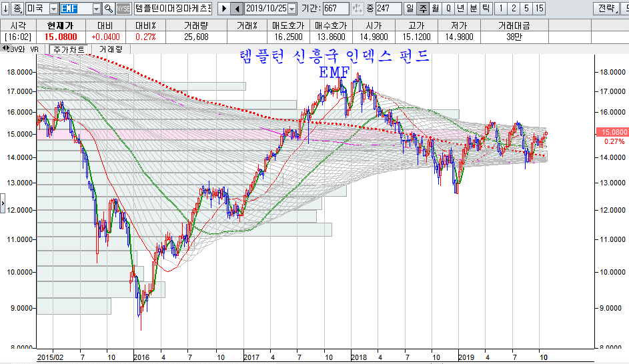Click the +0.0400 change value
The height and width of the screenshot is (364, 629).
105,37
